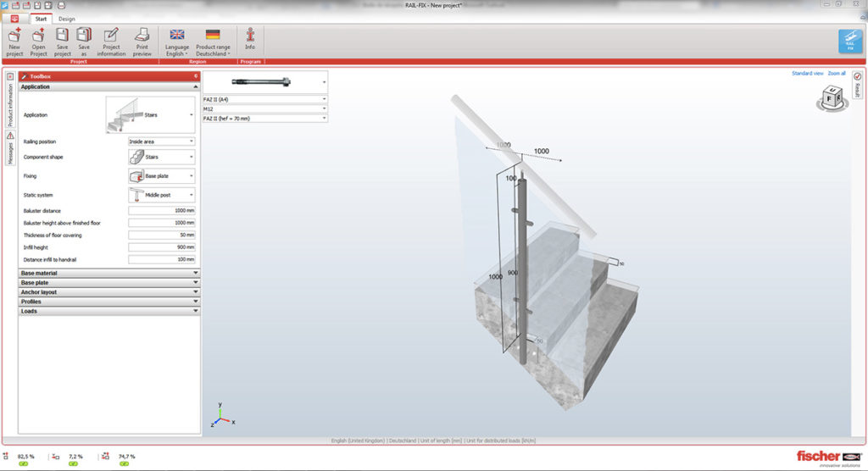Click the RAIL-FIX module icon at top right
868x471 pixels.
pos(849,42)
